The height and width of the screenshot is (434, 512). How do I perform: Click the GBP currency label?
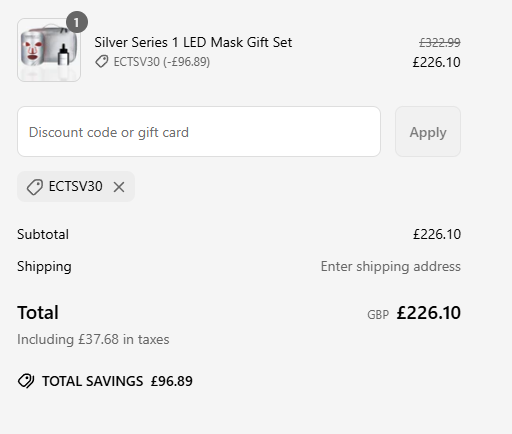point(378,315)
